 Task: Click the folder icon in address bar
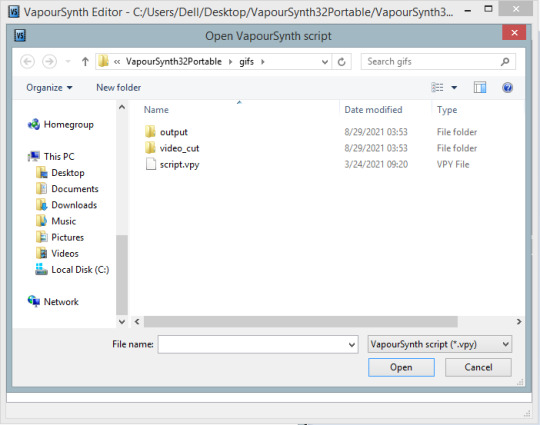point(103,62)
